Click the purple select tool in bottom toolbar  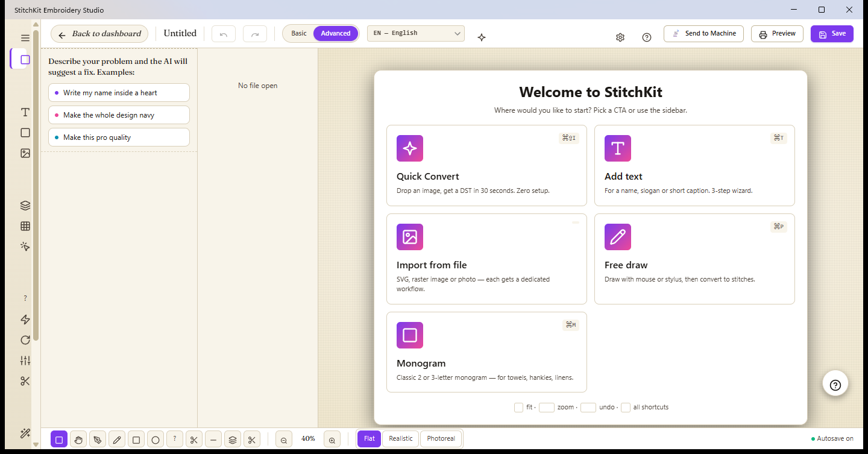tap(59, 440)
